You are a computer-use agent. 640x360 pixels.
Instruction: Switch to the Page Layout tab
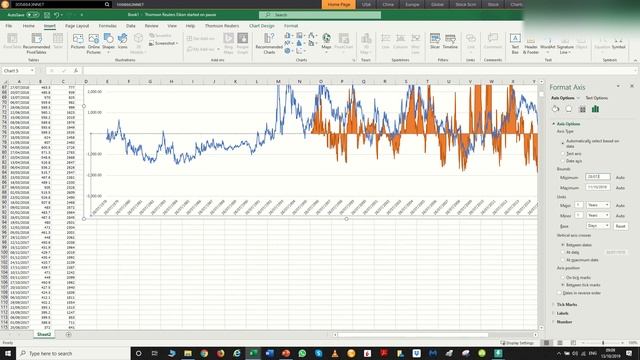pyautogui.click(x=77, y=26)
